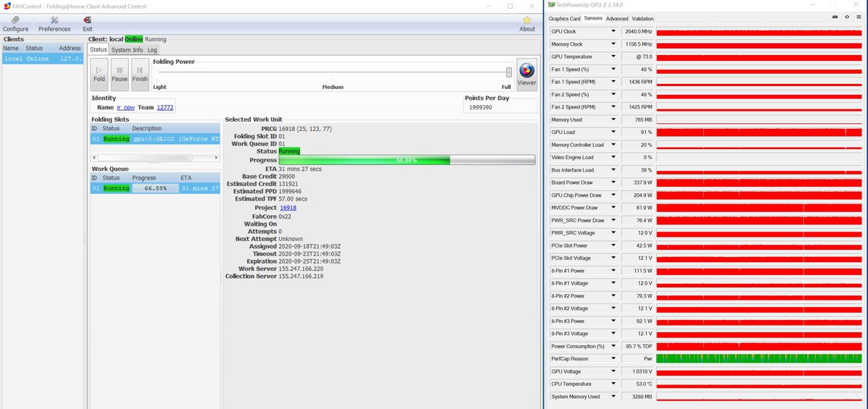Open the Project 16918 link
This screenshot has height=409, width=868.
tap(288, 207)
